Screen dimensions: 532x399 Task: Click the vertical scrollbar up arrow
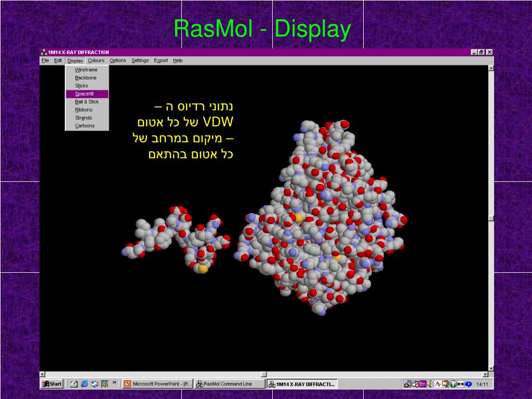click(x=491, y=68)
